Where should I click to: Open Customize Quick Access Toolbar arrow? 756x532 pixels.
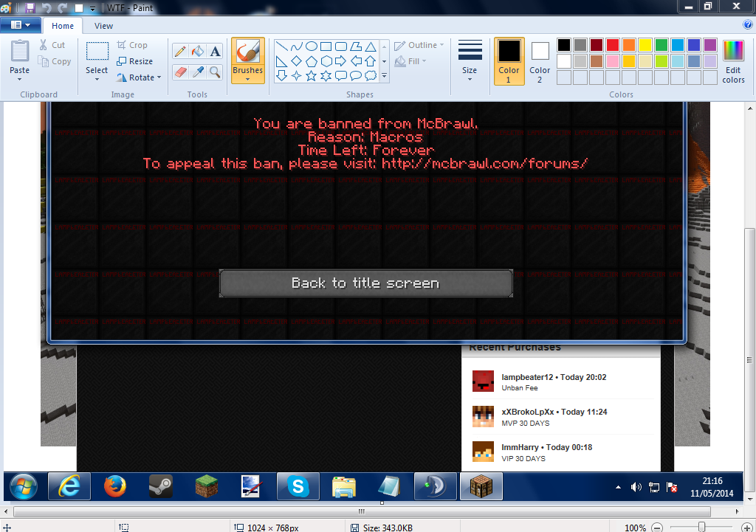[92, 8]
